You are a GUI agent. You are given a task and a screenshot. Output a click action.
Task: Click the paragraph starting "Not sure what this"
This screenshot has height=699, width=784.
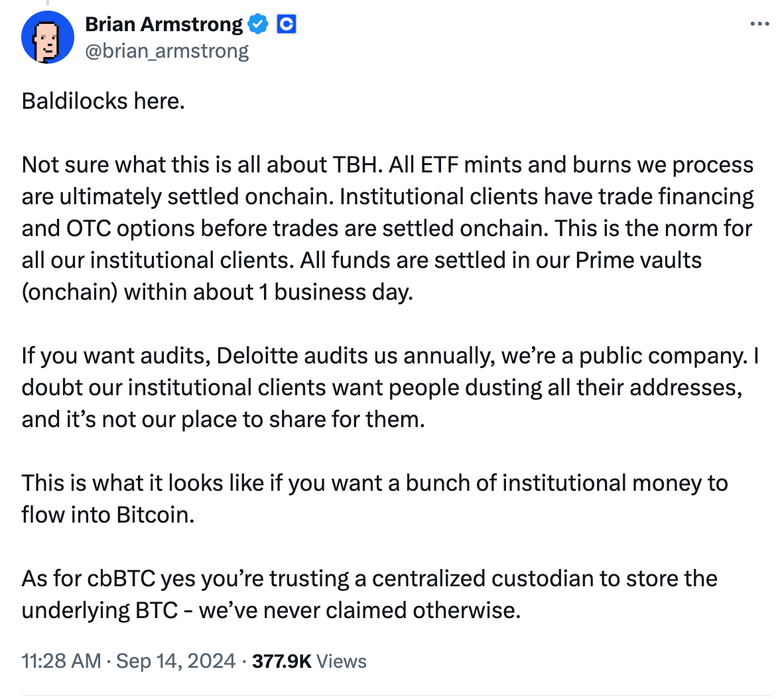click(x=387, y=228)
